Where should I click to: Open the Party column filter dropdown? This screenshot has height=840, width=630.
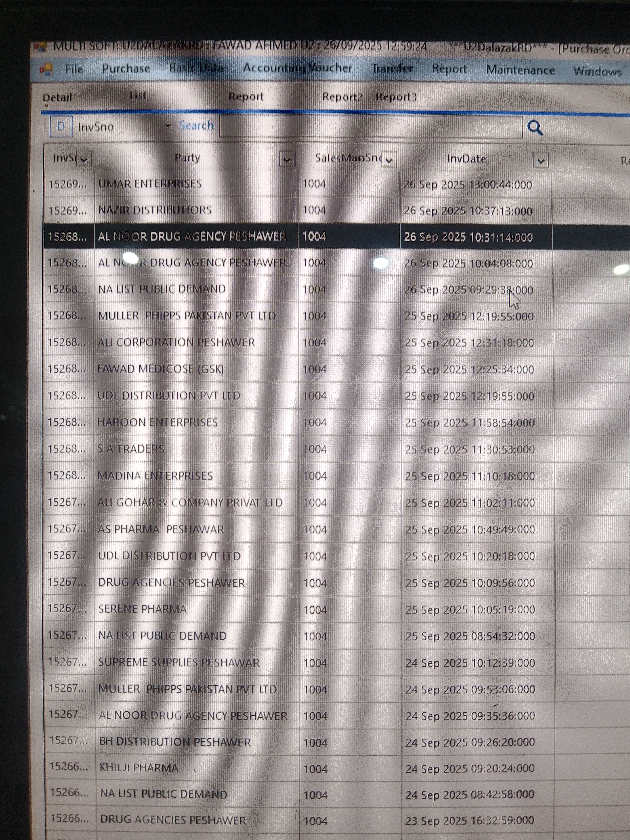click(287, 160)
